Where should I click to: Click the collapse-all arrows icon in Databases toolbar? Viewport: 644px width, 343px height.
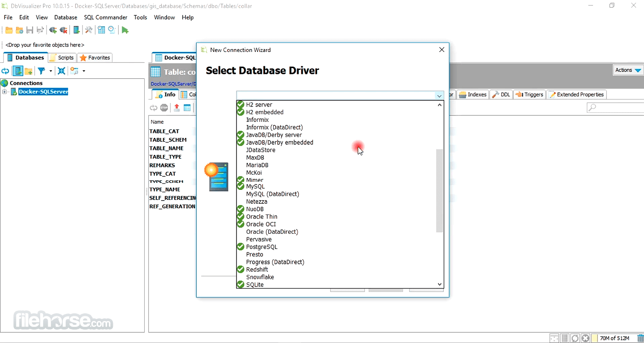[61, 71]
